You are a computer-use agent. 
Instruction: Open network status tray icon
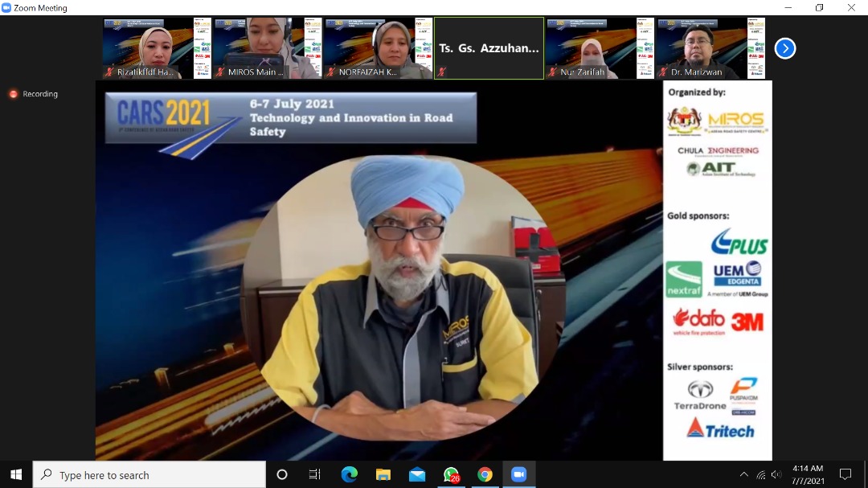coord(761,474)
